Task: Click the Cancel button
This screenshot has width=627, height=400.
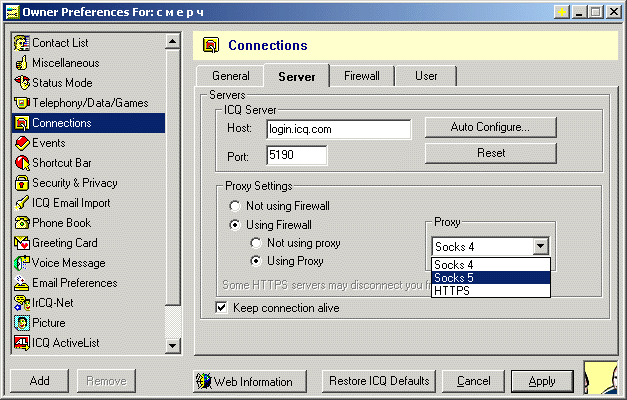Action: pyautogui.click(x=473, y=381)
